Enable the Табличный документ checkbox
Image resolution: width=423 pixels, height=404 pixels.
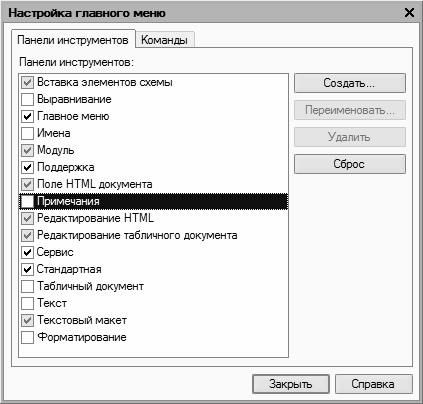pyautogui.click(x=27, y=286)
